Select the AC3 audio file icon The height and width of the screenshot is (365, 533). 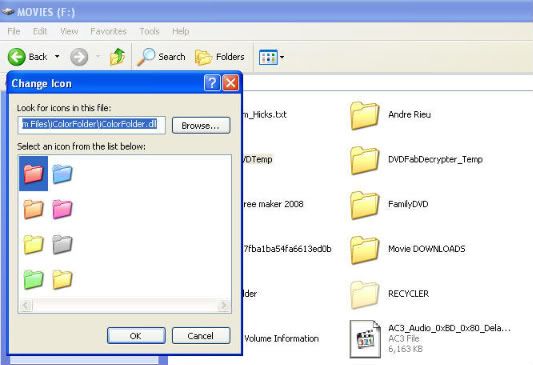click(365, 339)
